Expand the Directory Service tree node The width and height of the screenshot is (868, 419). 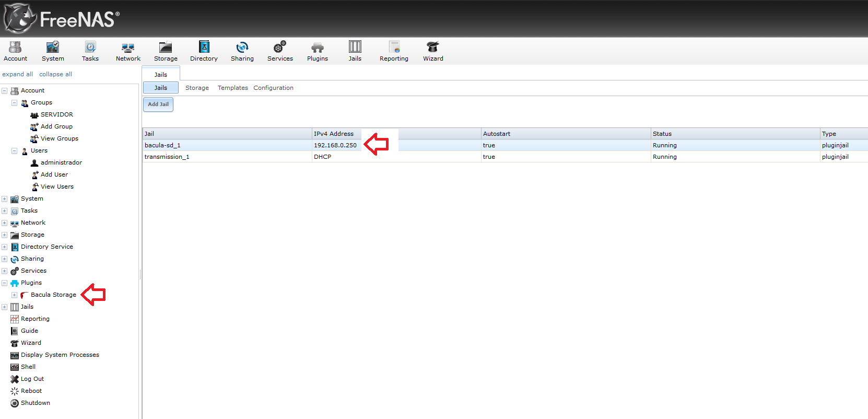(5, 247)
